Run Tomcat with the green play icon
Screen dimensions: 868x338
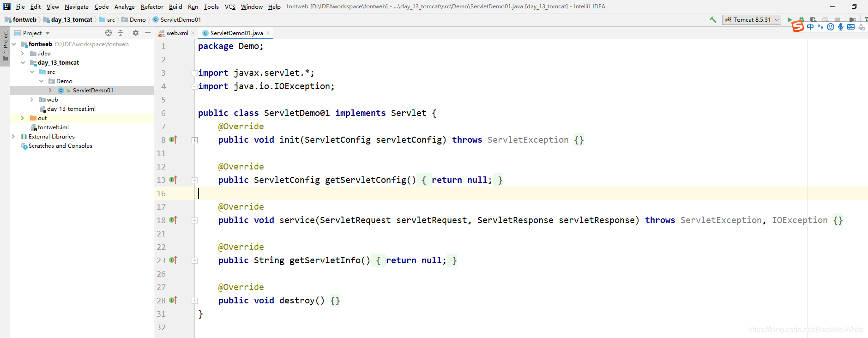coord(790,20)
